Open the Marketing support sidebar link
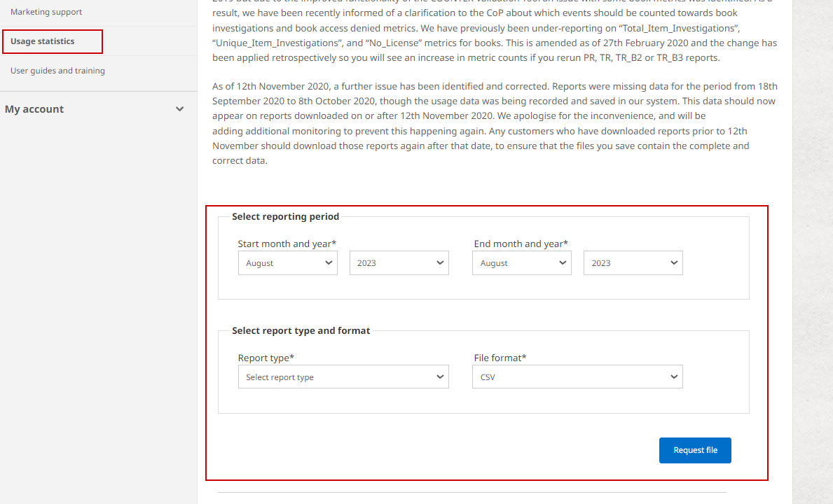 click(x=46, y=12)
